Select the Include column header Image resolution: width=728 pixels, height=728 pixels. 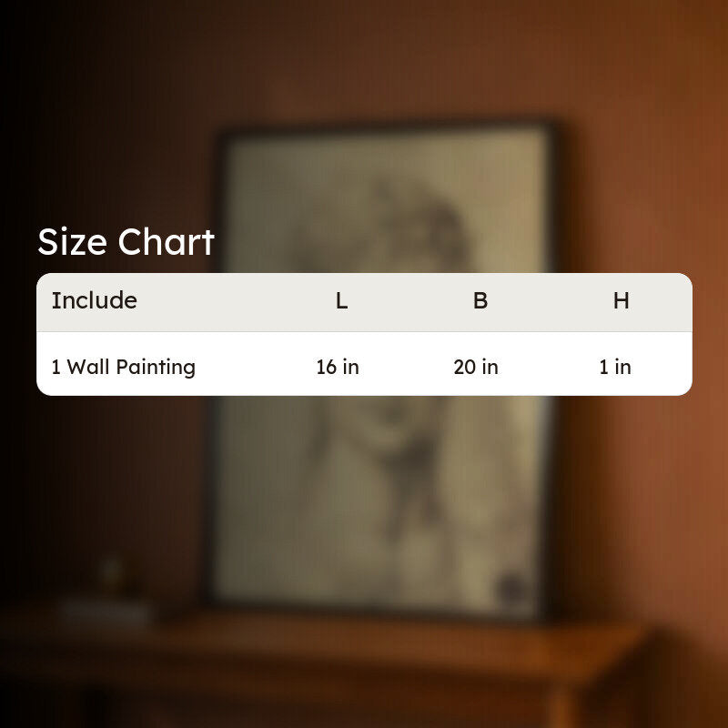(x=95, y=300)
